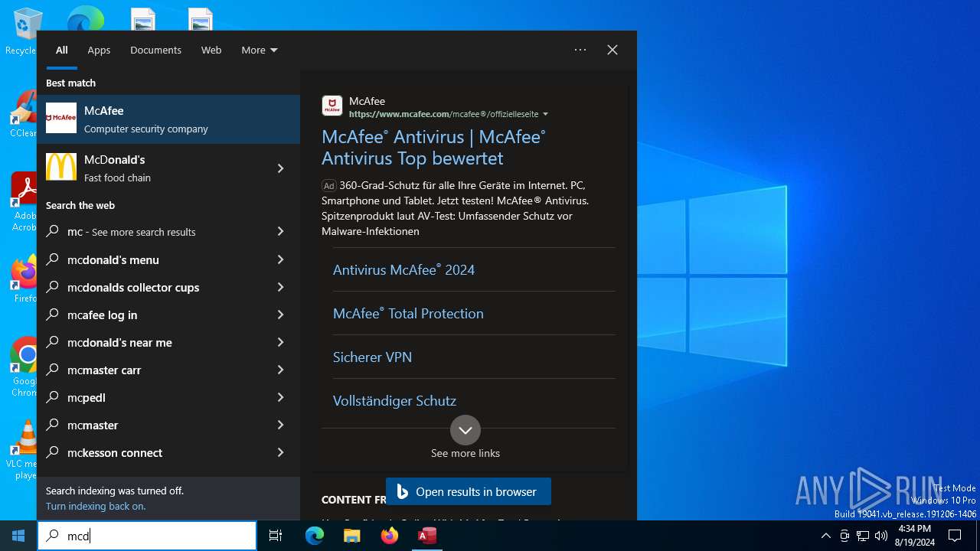980x551 pixels.
Task: Expand the mcpedl suggestion arrow
Action: 280,397
